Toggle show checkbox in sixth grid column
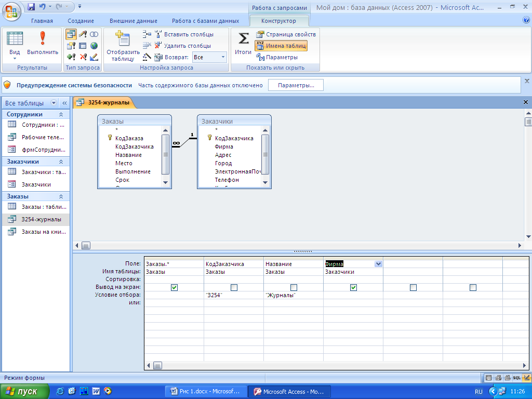 [x=473, y=287]
